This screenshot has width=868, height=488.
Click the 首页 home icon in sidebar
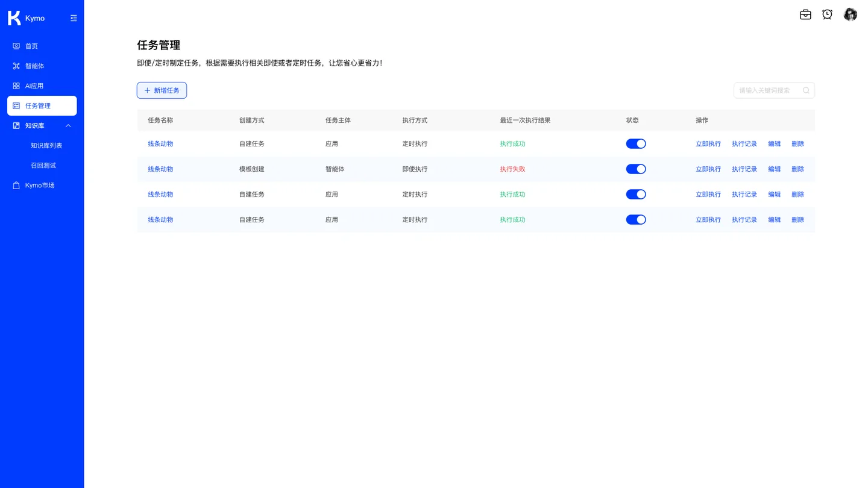tap(16, 46)
